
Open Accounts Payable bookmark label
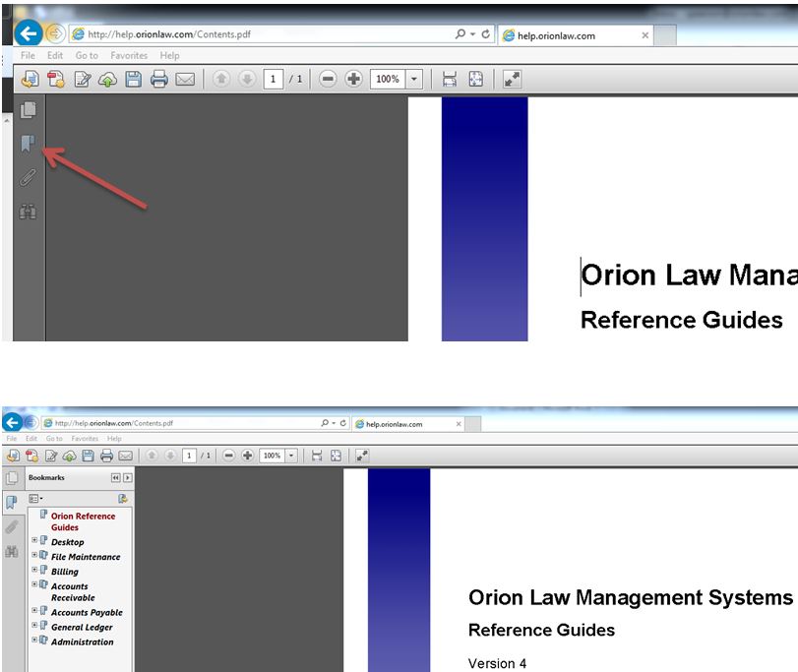(x=87, y=613)
